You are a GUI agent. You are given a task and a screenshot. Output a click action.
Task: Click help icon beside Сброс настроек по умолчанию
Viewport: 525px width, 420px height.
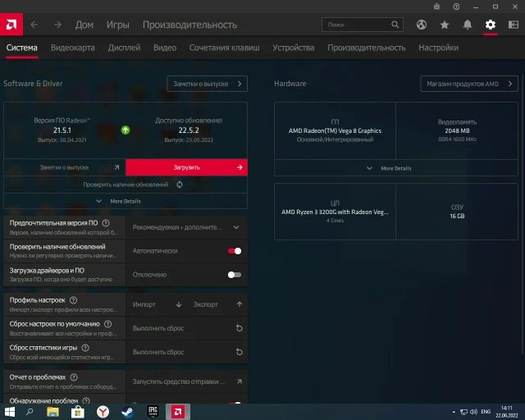point(107,324)
